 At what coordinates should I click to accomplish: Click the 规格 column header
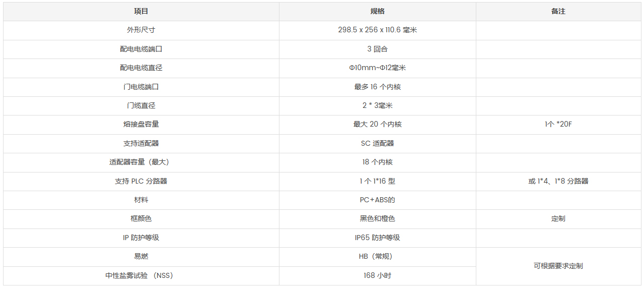[377, 11]
